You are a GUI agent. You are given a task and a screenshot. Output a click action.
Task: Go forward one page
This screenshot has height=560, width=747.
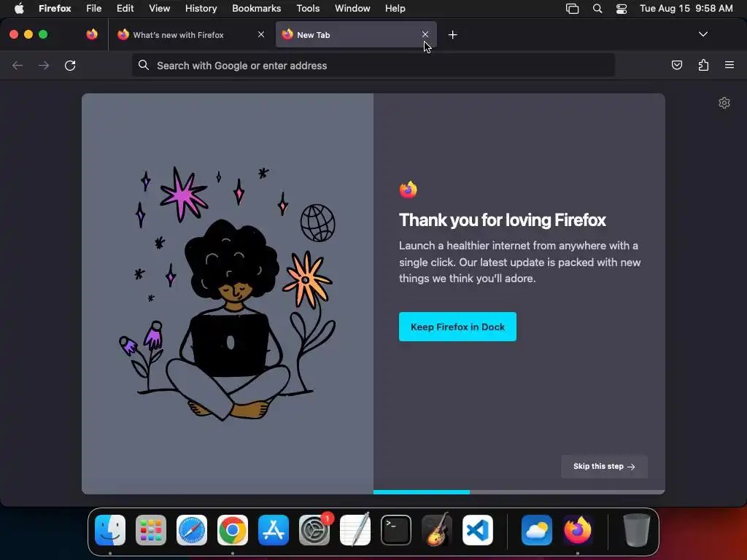pyautogui.click(x=44, y=65)
